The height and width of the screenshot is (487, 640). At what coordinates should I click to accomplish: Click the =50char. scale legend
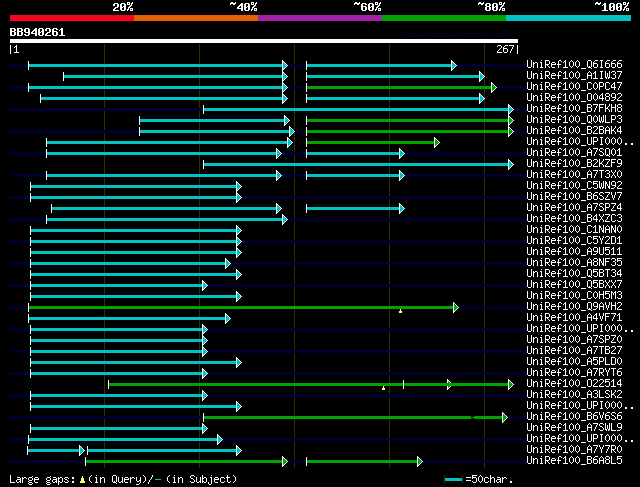(479, 479)
